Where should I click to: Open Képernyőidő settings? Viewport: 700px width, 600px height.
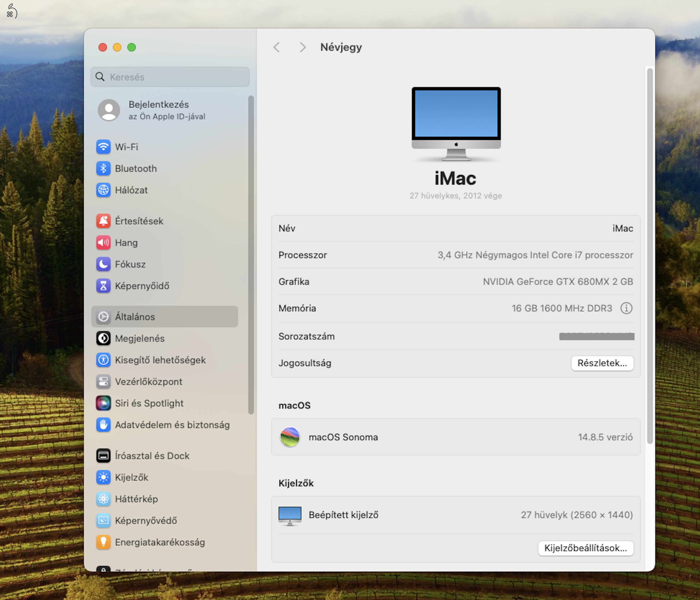(104, 286)
